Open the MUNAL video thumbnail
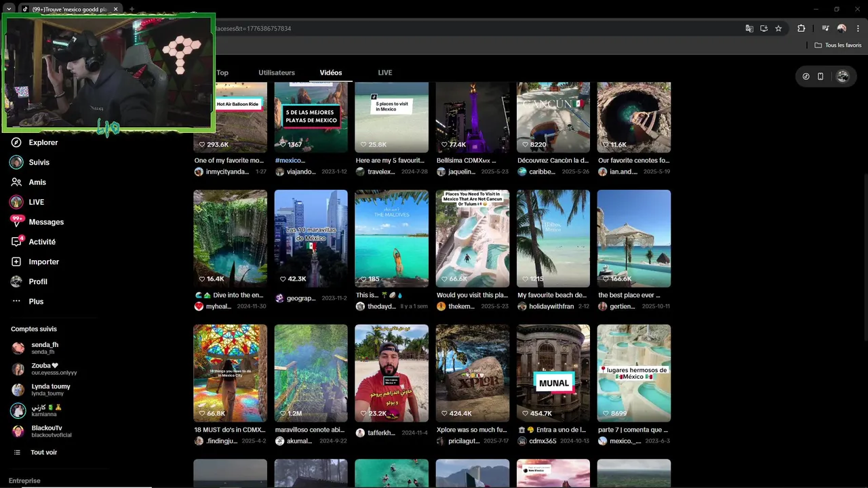The image size is (868, 488). coord(553,373)
